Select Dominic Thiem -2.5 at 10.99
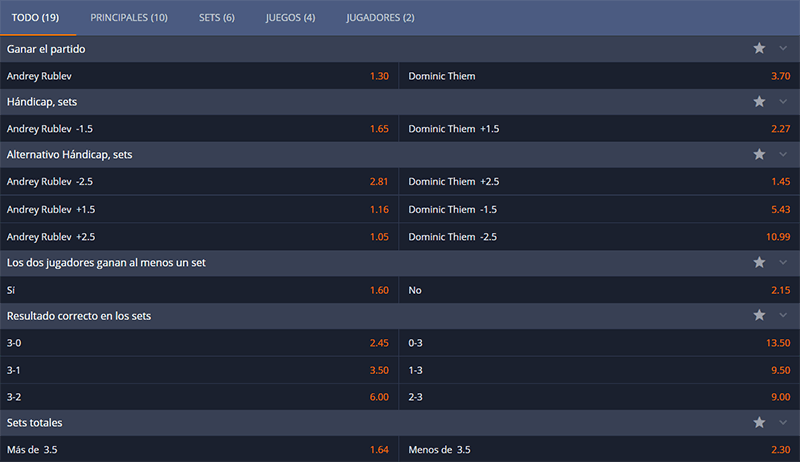 pyautogui.click(x=599, y=237)
